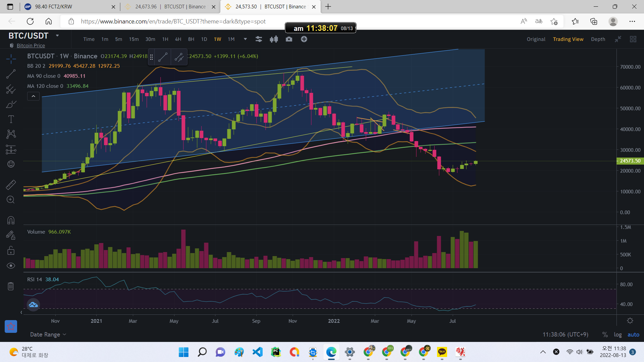Switch to the 24,673.96 BTCUSDT browser tab
This screenshot has width=644, height=362.
[170, 7]
